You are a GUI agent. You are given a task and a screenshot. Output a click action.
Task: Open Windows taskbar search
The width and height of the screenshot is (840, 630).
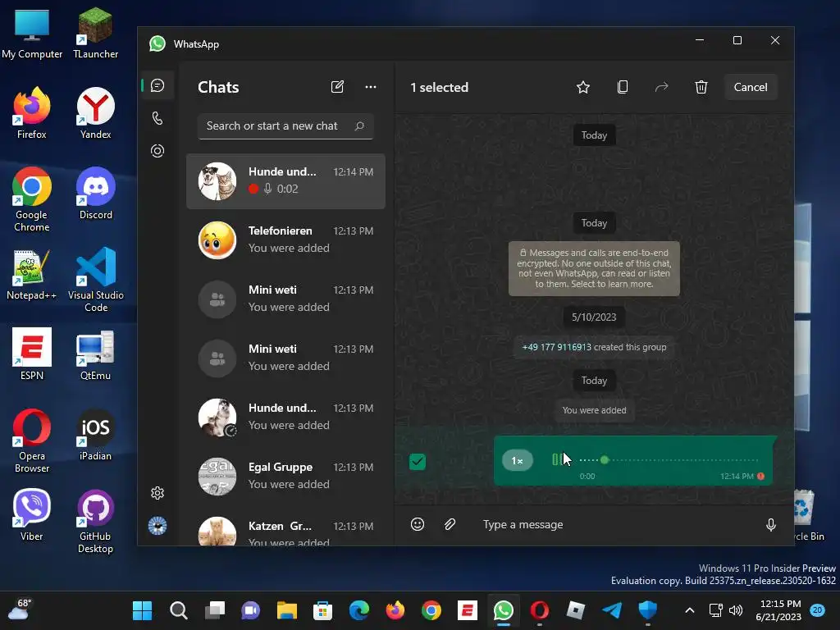pos(178,610)
